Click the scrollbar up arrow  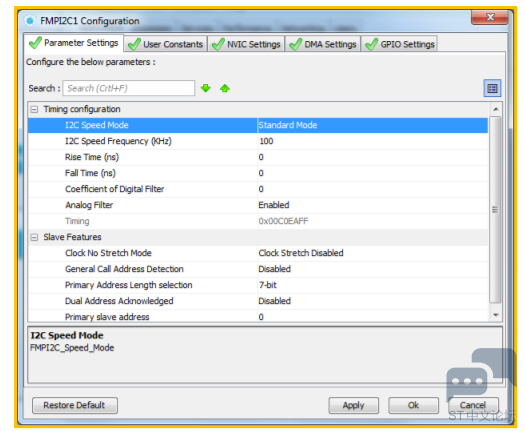(496, 109)
